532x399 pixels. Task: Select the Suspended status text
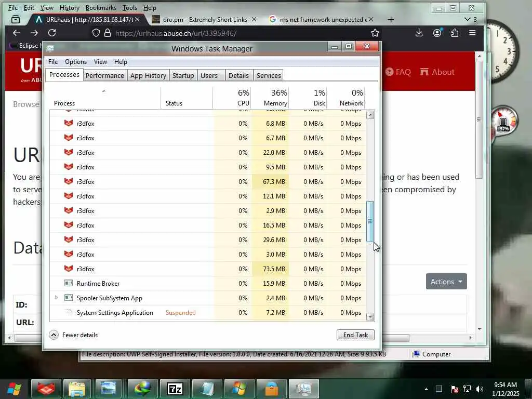pyautogui.click(x=180, y=312)
